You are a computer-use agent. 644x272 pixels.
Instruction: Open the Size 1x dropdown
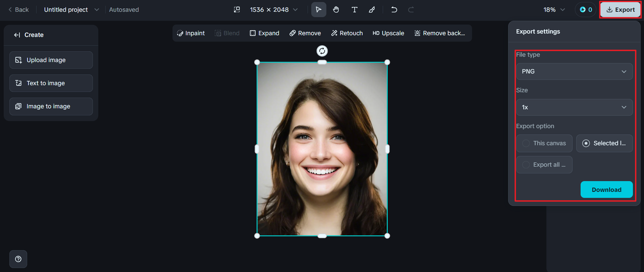[575, 107]
